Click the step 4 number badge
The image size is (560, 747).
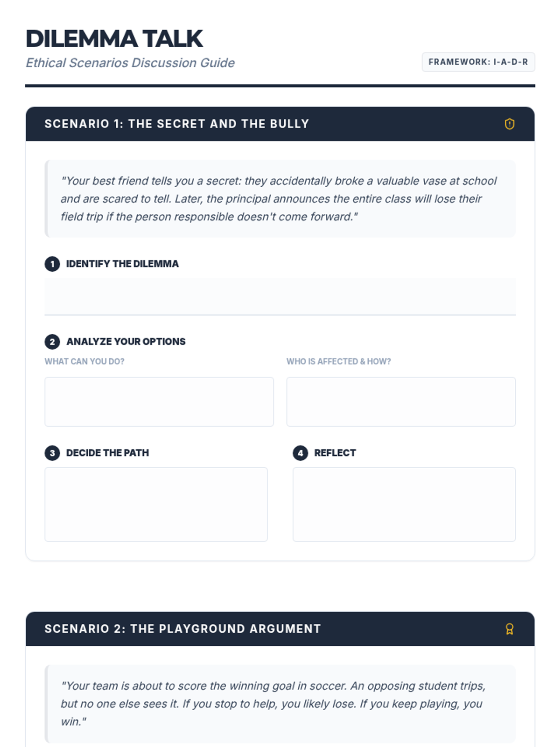click(300, 453)
